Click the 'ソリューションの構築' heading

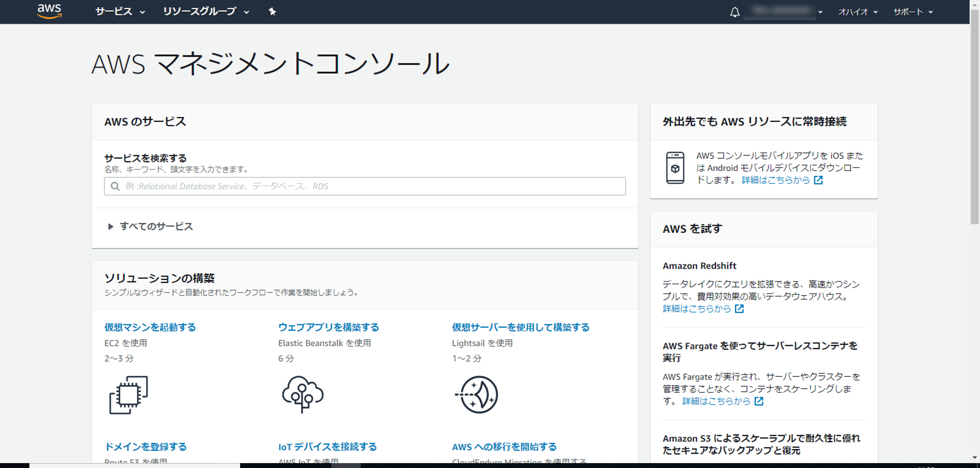[159, 278]
